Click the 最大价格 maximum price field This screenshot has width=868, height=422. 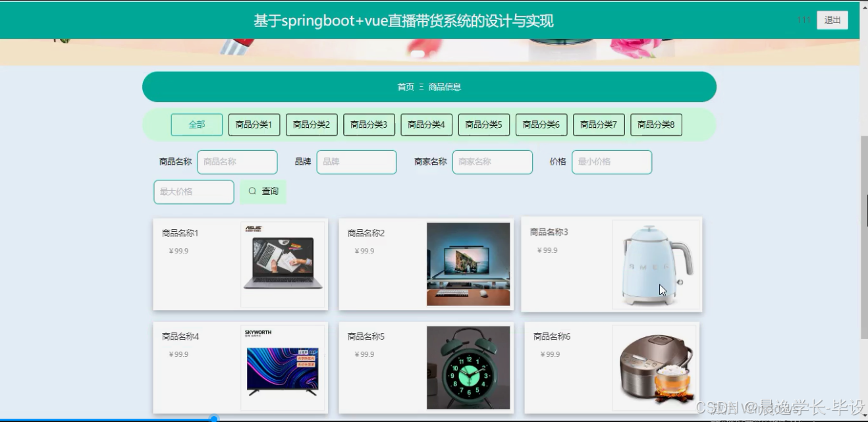193,192
